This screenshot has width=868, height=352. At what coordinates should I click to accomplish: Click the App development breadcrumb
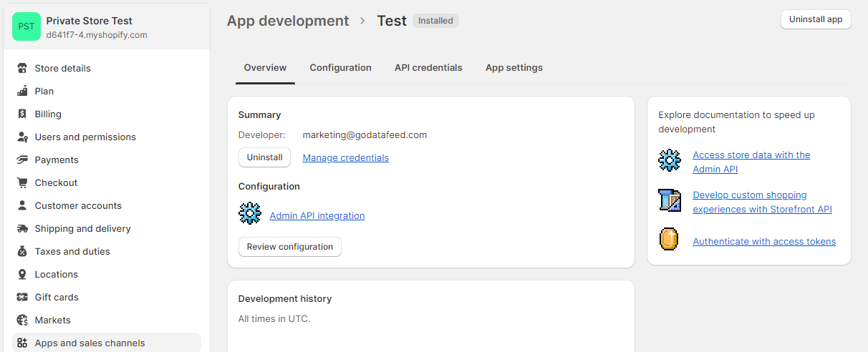[288, 21]
